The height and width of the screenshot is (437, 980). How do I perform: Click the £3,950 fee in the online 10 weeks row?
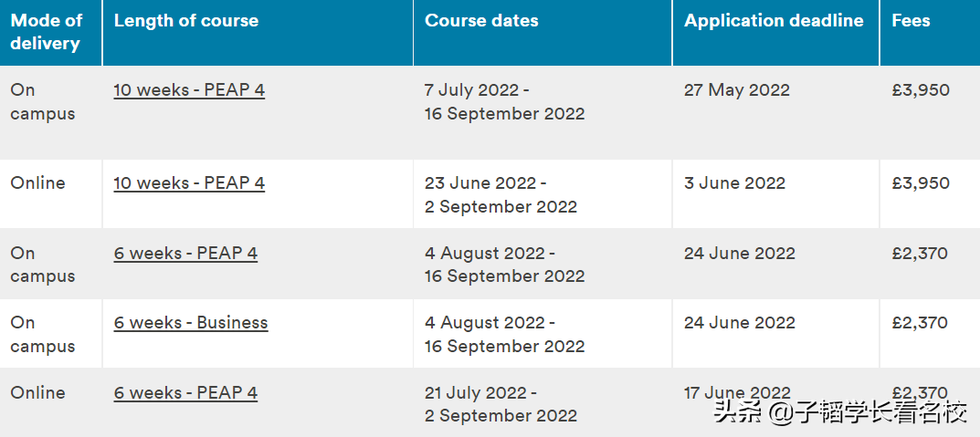921,183
